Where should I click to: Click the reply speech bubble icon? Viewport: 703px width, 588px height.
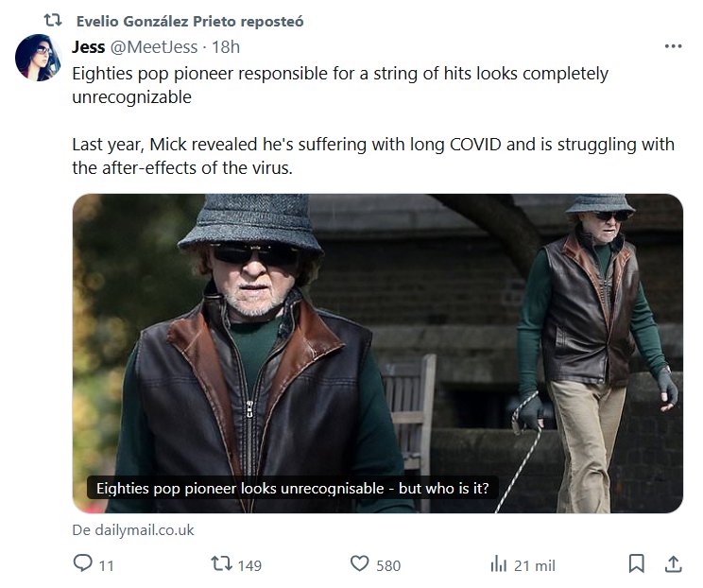tap(82, 564)
